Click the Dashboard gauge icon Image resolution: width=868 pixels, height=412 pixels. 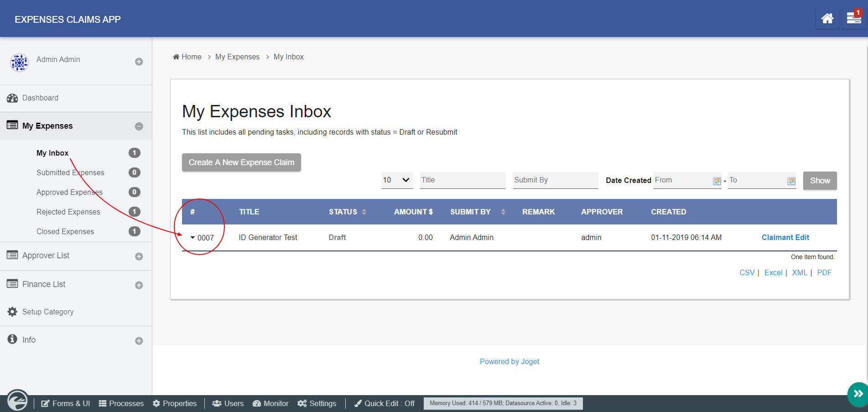[12, 98]
